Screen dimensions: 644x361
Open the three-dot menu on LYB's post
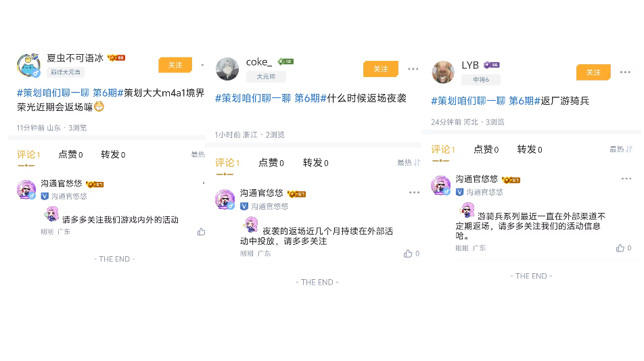click(625, 72)
